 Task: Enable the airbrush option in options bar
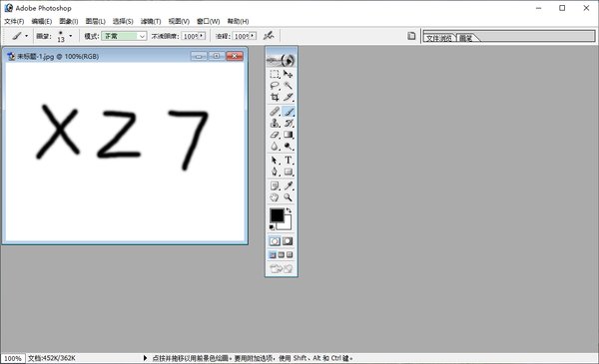click(x=269, y=36)
